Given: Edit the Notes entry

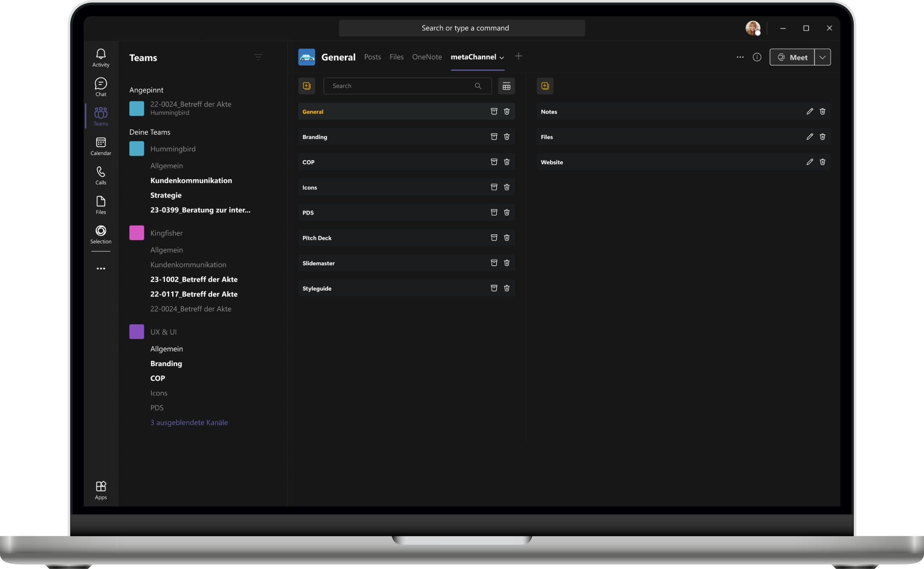Looking at the screenshot, I should click(809, 111).
